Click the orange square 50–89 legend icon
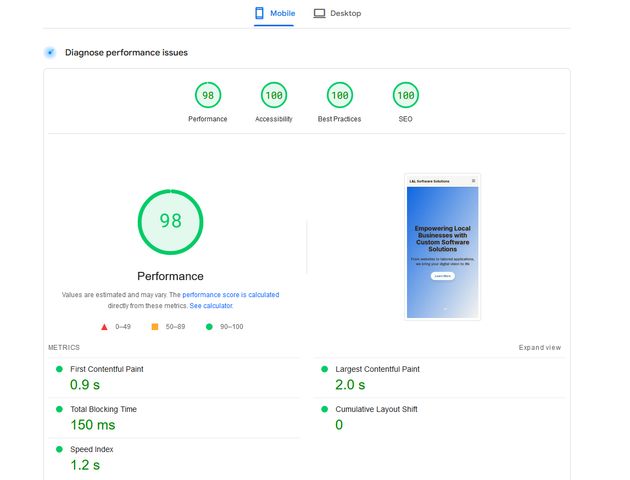630x480 pixels. point(155,327)
